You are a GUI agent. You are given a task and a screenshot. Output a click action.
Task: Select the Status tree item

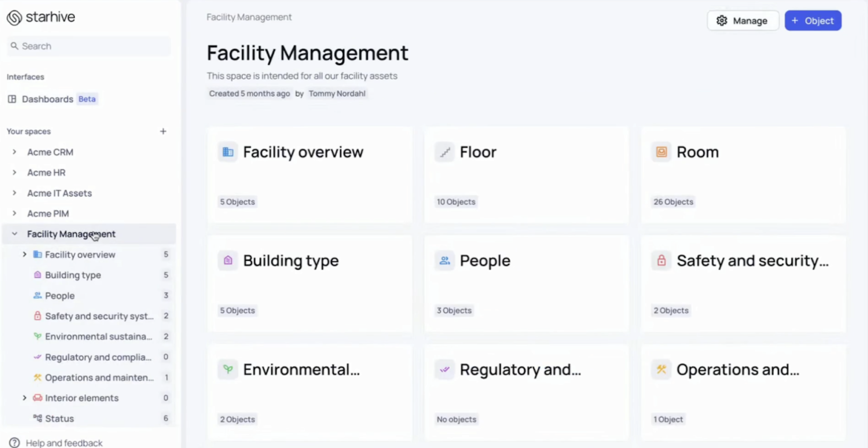pos(59,418)
